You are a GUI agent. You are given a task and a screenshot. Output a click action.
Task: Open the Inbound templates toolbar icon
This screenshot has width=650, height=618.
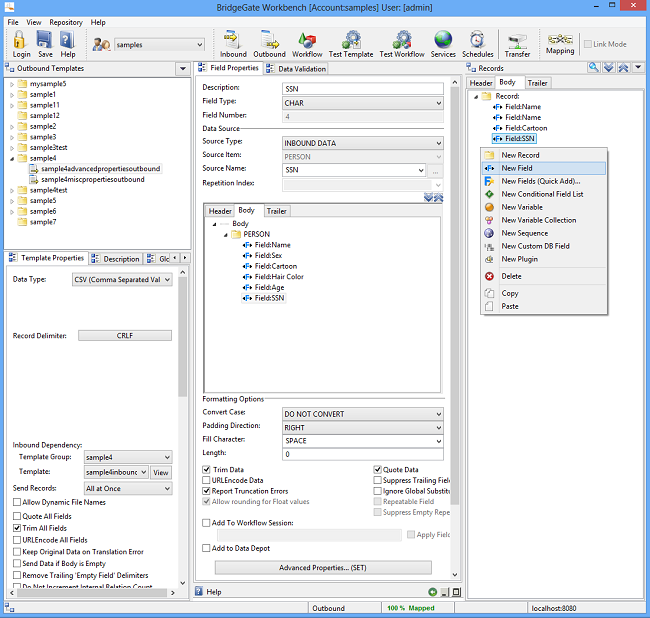pos(233,44)
